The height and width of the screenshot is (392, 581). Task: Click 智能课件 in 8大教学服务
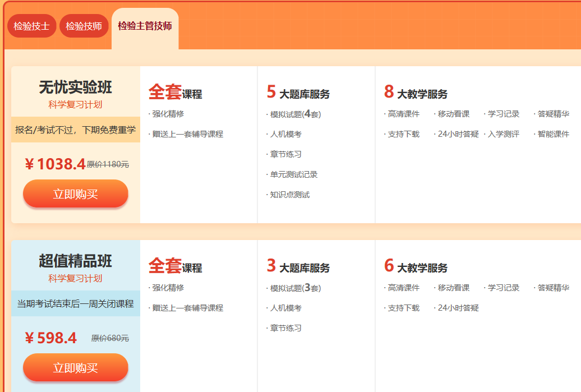coord(553,134)
